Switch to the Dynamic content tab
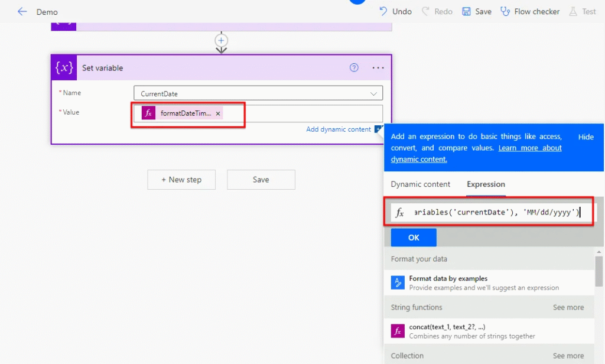 pos(420,184)
